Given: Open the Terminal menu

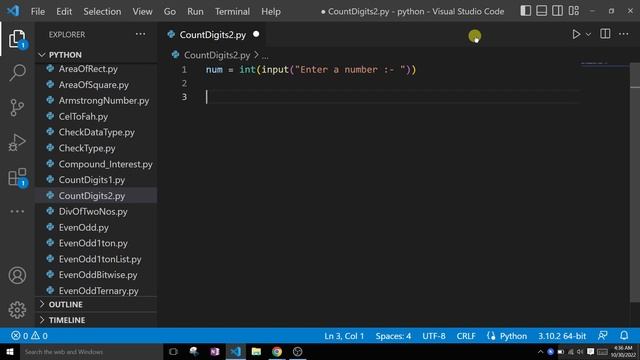Looking at the screenshot, I should pos(232,11).
